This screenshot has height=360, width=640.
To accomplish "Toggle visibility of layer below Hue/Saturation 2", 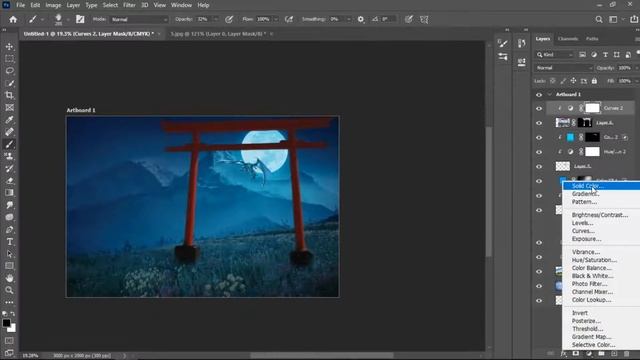I will click(539, 167).
